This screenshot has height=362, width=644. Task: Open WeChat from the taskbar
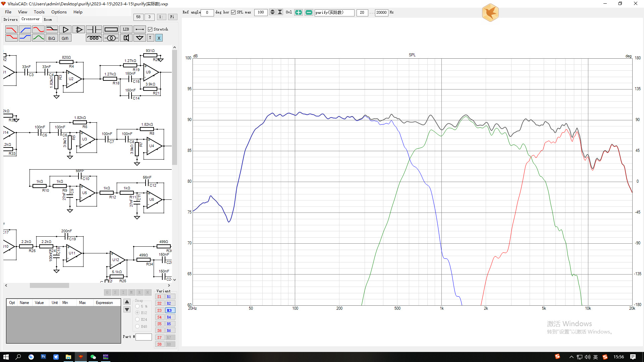[93, 357]
